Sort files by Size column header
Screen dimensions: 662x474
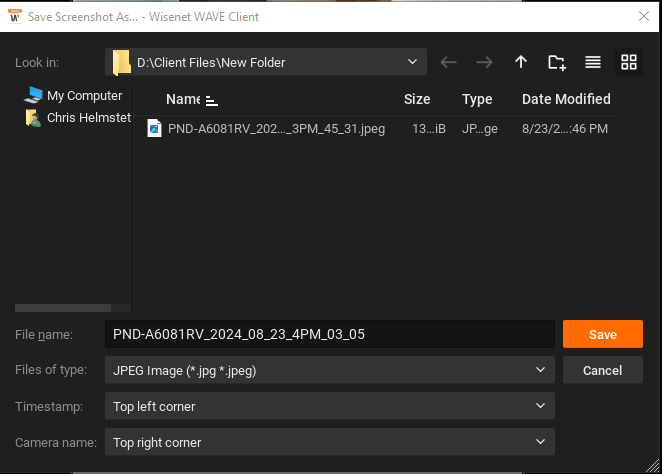click(417, 99)
